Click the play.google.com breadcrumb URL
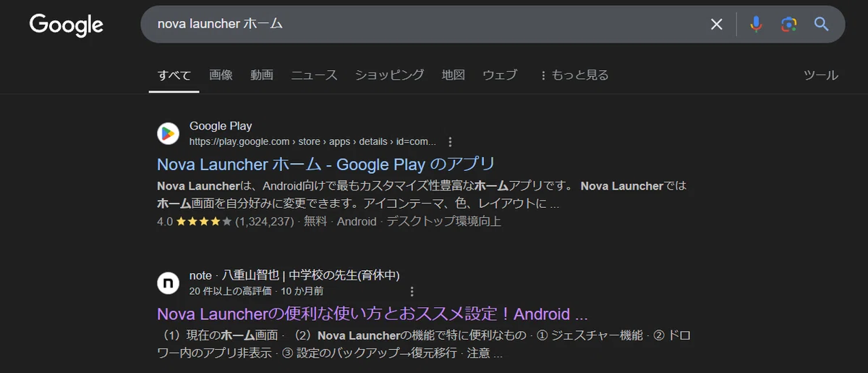868x373 pixels. pyautogui.click(x=312, y=141)
